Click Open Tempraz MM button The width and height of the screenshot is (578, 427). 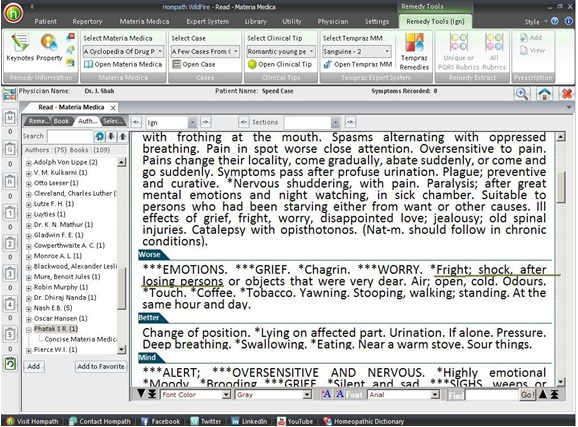[358, 65]
